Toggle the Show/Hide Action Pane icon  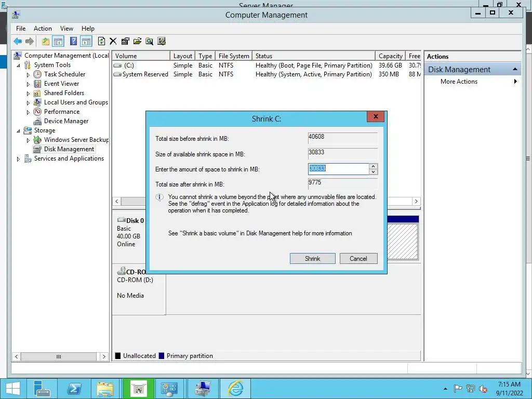pyautogui.click(x=86, y=42)
